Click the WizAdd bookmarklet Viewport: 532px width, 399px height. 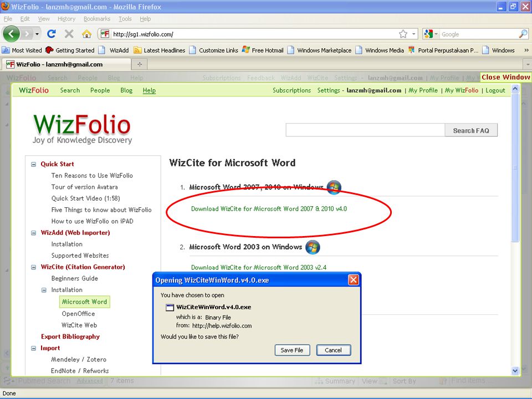(114, 50)
